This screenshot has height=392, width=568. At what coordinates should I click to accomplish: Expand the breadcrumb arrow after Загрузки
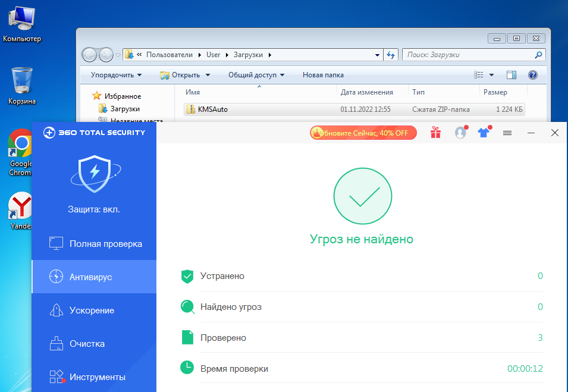(x=270, y=55)
